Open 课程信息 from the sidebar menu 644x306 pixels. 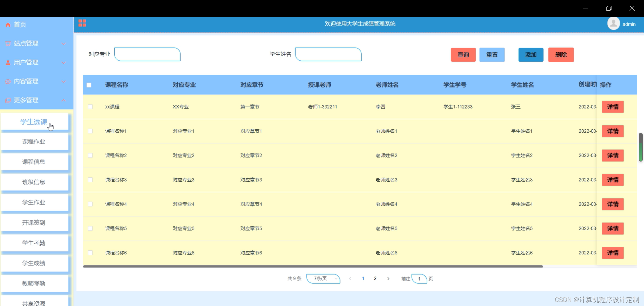[34, 162]
